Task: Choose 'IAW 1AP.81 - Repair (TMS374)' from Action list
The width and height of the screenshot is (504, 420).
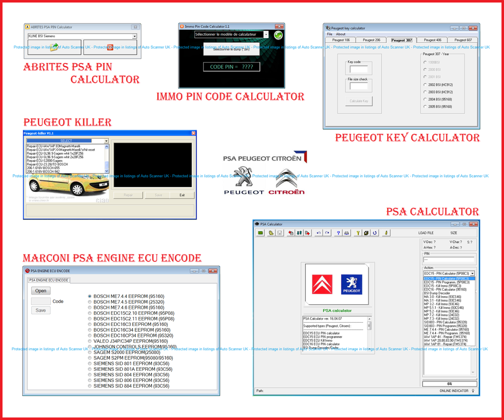Action: (x=449, y=344)
